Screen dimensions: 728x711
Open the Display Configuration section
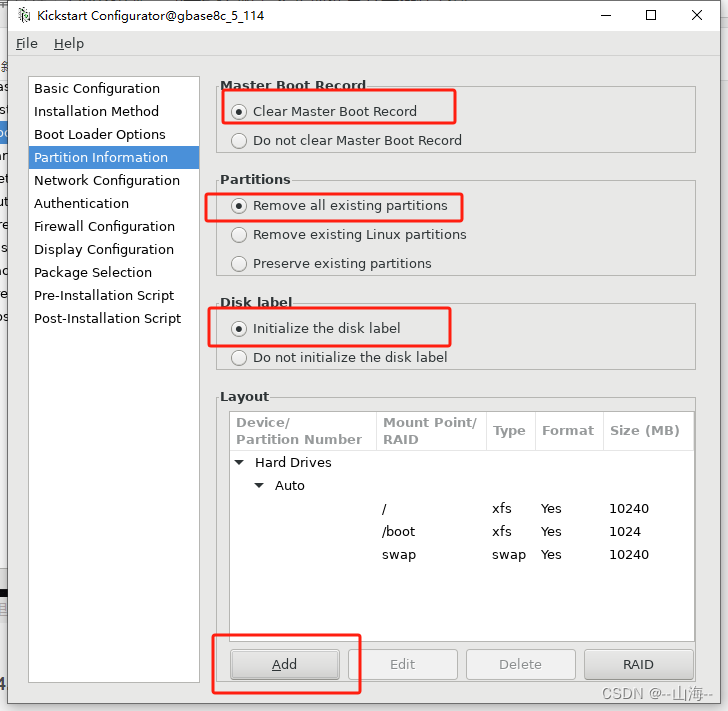point(114,249)
